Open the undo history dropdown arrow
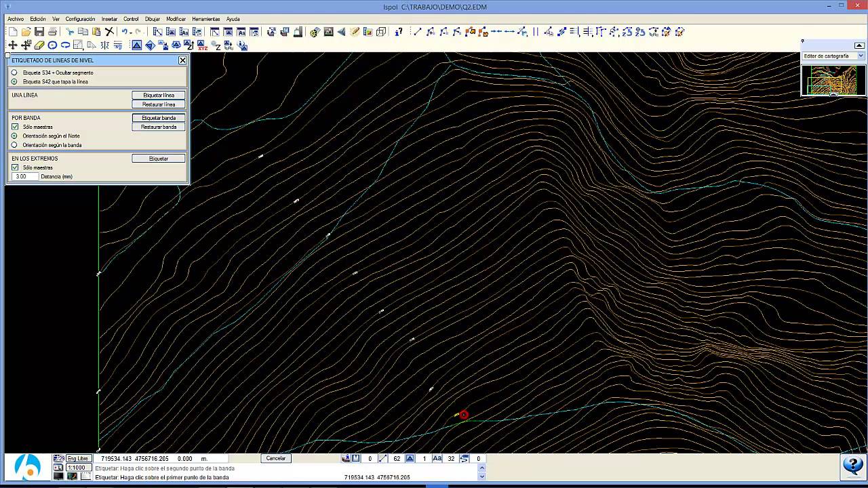The height and width of the screenshot is (488, 868). point(132,32)
